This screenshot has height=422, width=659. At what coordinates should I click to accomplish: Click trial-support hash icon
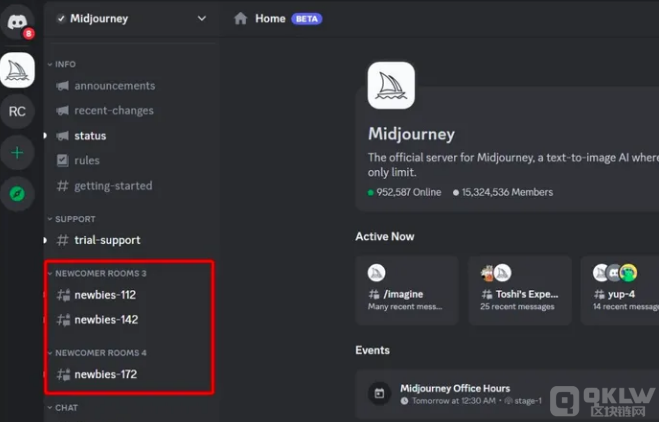[62, 240]
